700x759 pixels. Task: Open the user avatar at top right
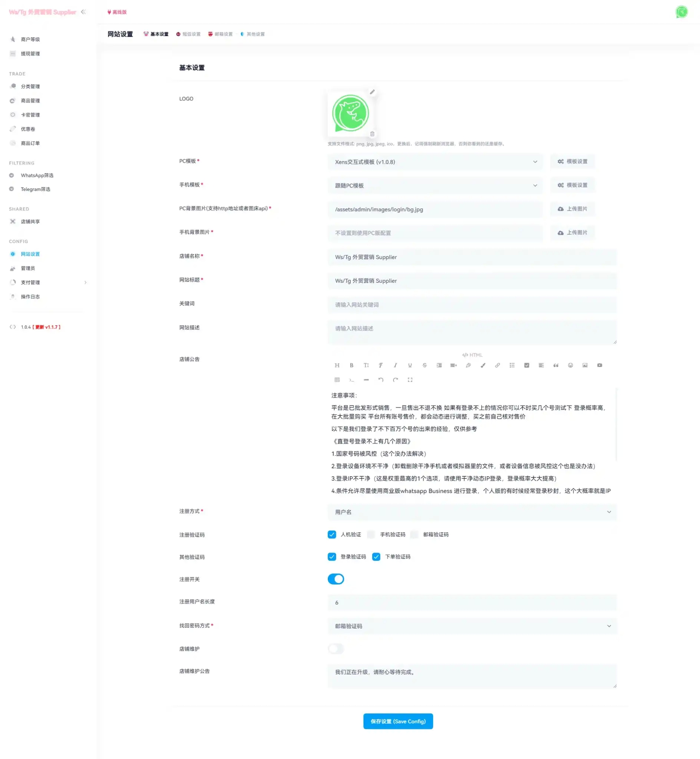click(681, 12)
